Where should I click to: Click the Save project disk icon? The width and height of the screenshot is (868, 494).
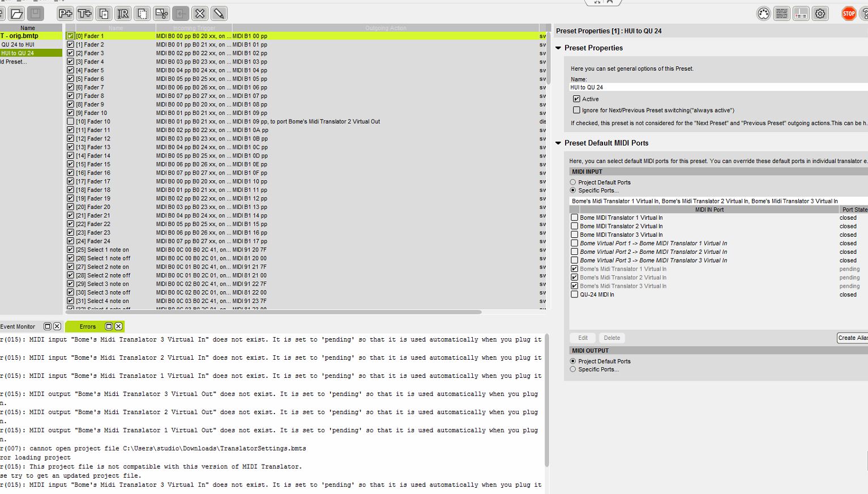point(35,14)
